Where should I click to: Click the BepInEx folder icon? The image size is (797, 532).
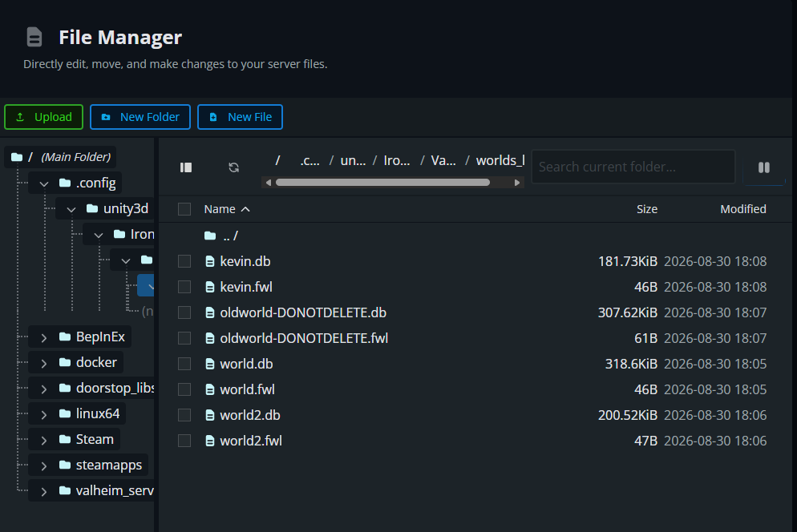[65, 337]
